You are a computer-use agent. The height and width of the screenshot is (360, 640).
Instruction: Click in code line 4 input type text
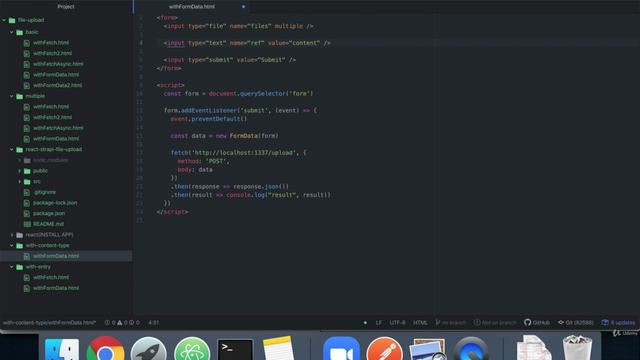pos(247,43)
